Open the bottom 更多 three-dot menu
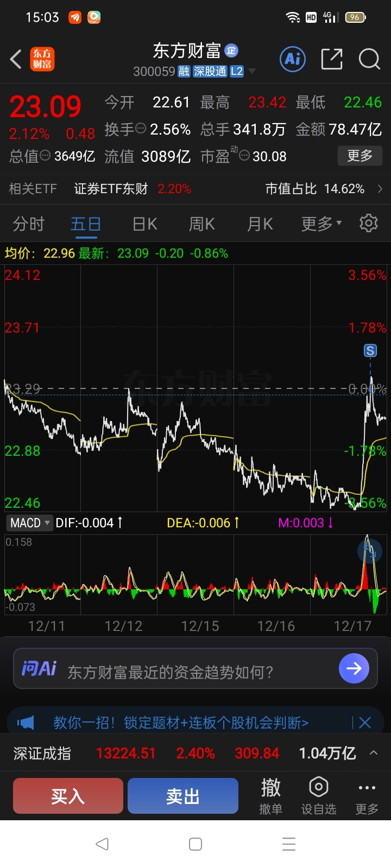 (x=367, y=796)
